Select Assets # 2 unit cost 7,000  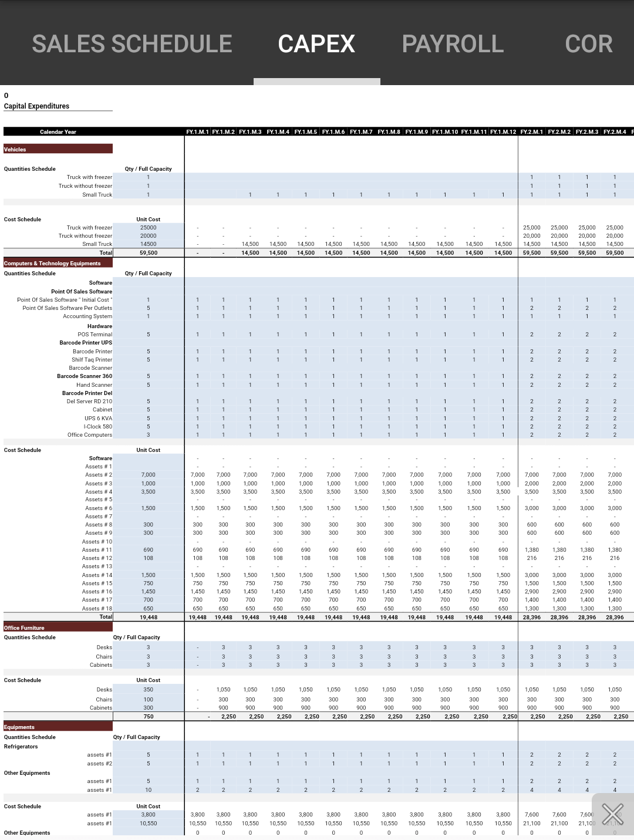[x=149, y=475]
